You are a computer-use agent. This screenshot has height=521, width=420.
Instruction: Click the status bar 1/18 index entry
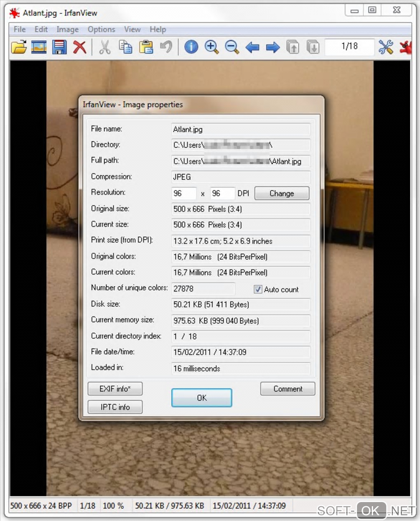click(88, 505)
